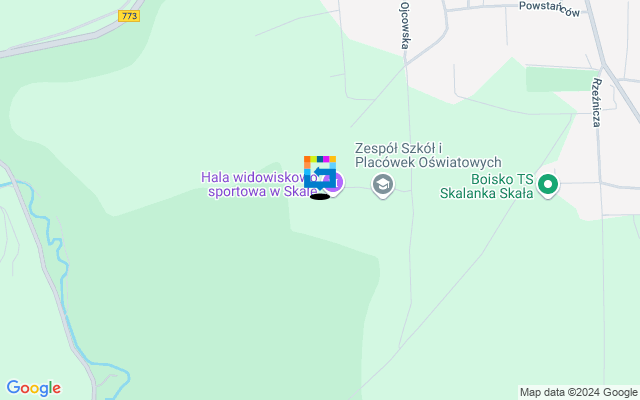Open the Google logo
The width and height of the screenshot is (640, 400).
pos(34,388)
